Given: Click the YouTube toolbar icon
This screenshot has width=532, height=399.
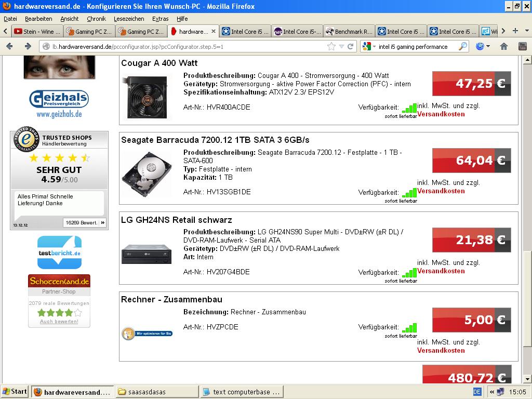Looking at the screenshot, I should point(523,46).
